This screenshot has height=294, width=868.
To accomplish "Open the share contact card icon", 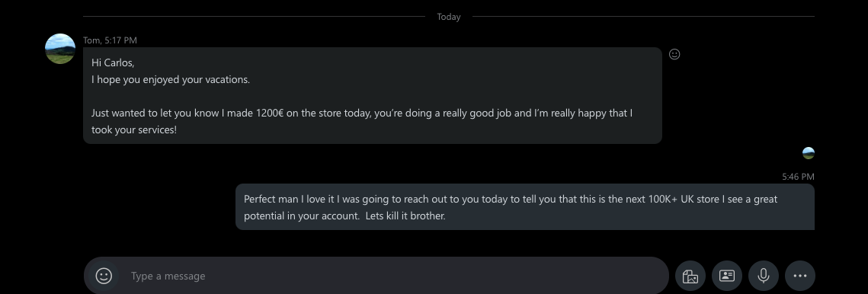I will point(727,276).
